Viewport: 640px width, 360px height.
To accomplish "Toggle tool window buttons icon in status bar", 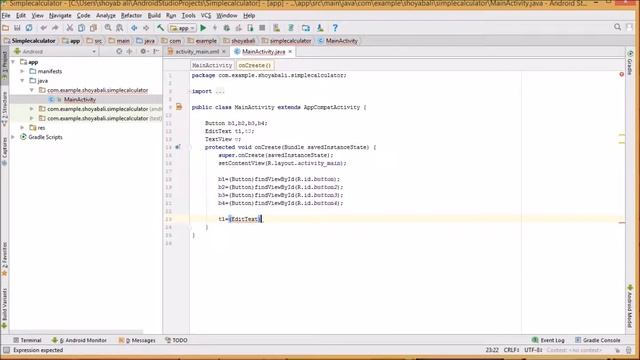I will (x=6, y=350).
